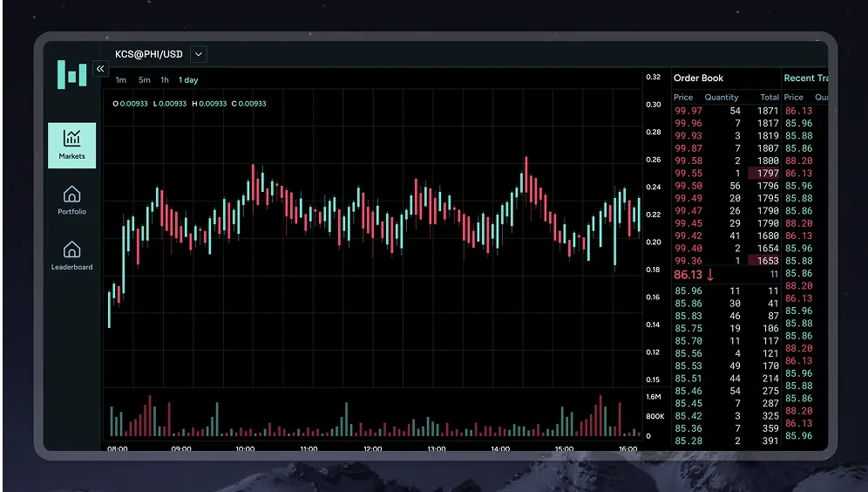Select the 99.93 ask price row
The width and height of the screenshot is (868, 492).
click(726, 136)
